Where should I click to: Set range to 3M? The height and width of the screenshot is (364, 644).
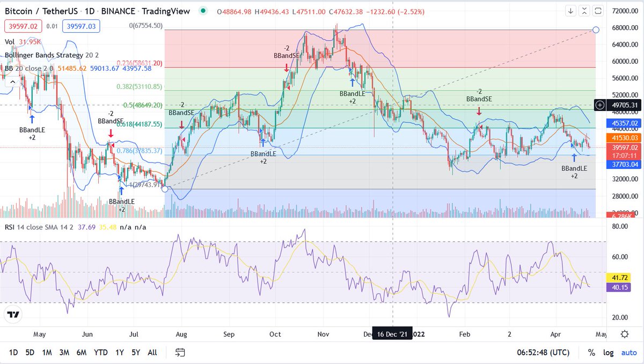click(x=64, y=352)
